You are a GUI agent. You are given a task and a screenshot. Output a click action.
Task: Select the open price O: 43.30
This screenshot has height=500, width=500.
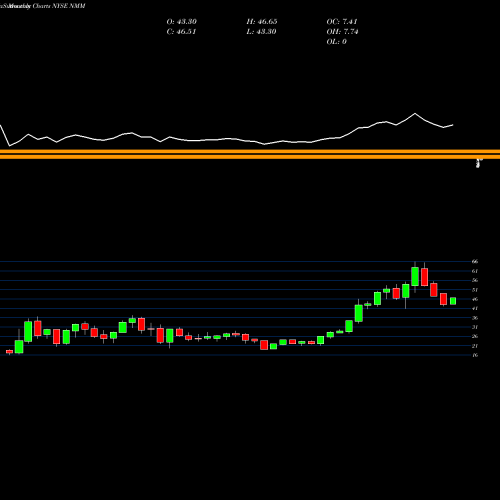(x=181, y=22)
